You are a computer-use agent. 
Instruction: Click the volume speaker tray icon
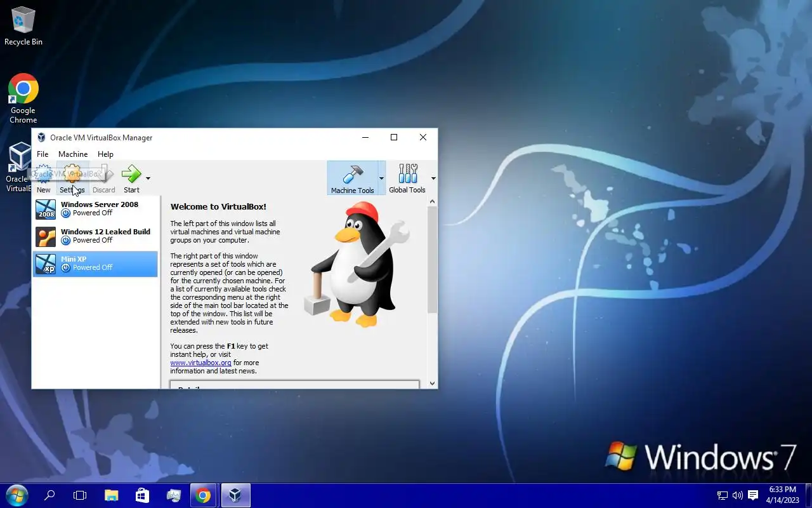pyautogui.click(x=737, y=495)
